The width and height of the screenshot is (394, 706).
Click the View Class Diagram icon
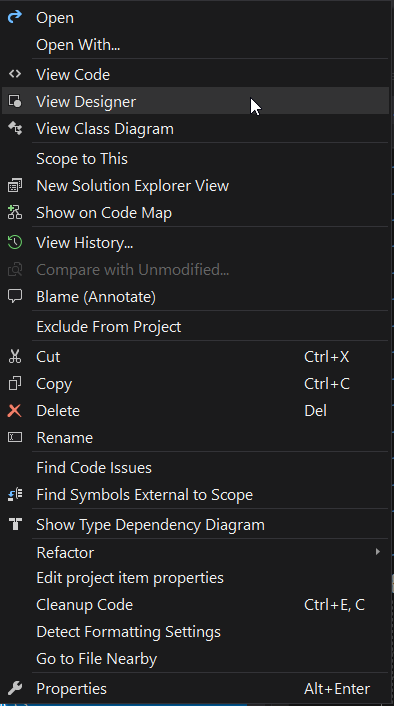pyautogui.click(x=15, y=128)
